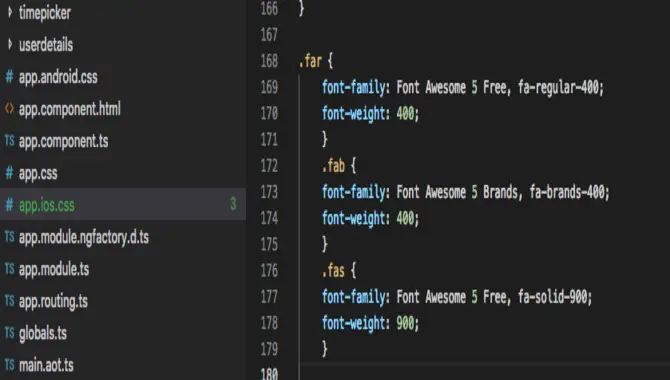The width and height of the screenshot is (670, 380).
Task: Click the .fab selector on line 172
Action: coord(334,166)
